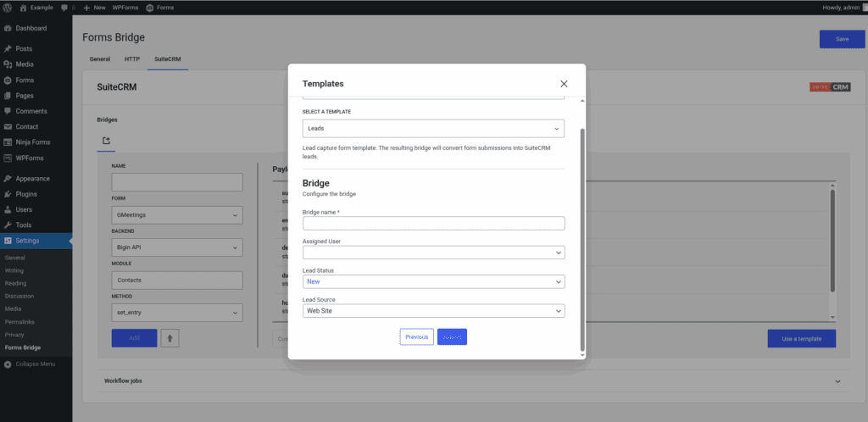This screenshot has height=422, width=868.
Task: Open the Forms Bridge submenu item
Action: click(x=22, y=347)
